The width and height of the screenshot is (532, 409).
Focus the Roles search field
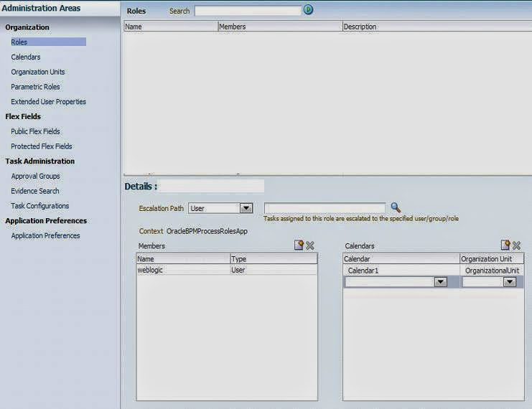click(x=248, y=11)
